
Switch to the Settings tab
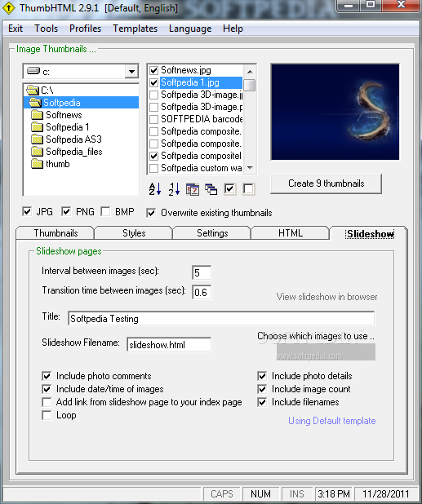coord(212,233)
